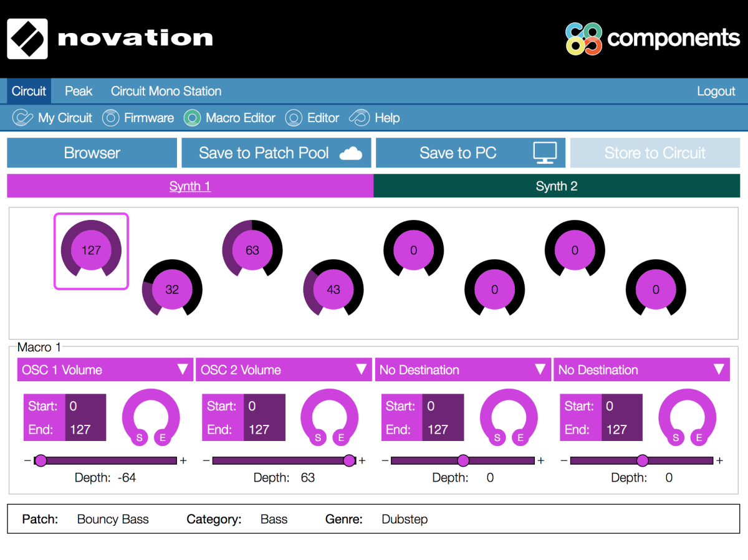
Task: Click the cloud icon on Save to Patch Pool
Action: pyautogui.click(x=350, y=153)
